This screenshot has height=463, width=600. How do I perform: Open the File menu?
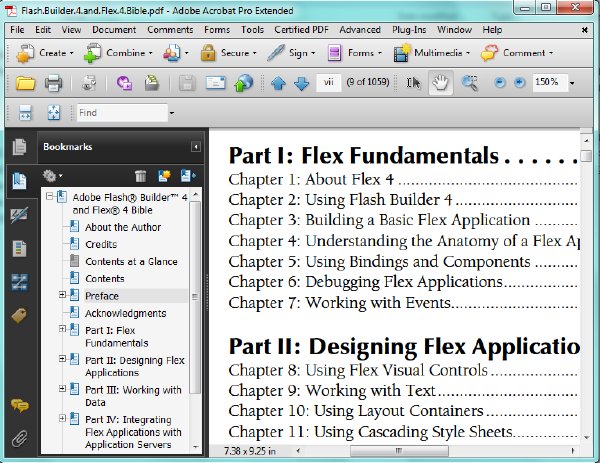(17, 30)
